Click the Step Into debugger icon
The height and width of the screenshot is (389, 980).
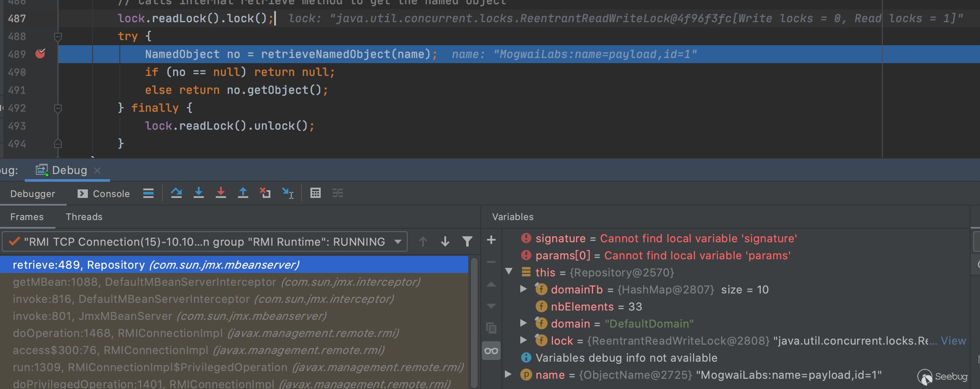coord(199,193)
